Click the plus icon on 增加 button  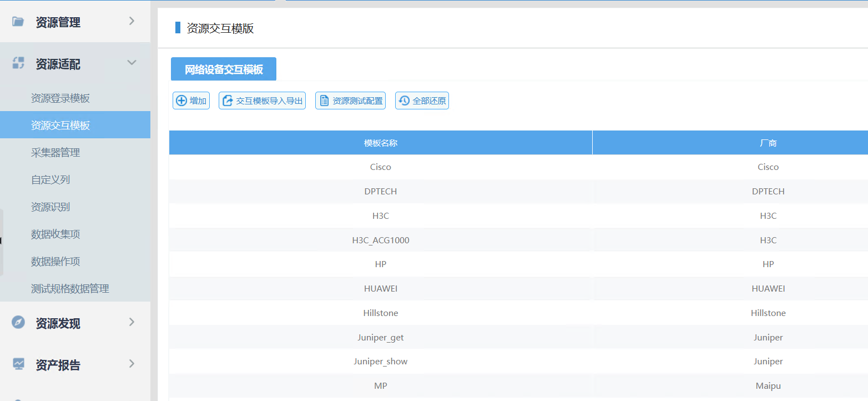181,101
